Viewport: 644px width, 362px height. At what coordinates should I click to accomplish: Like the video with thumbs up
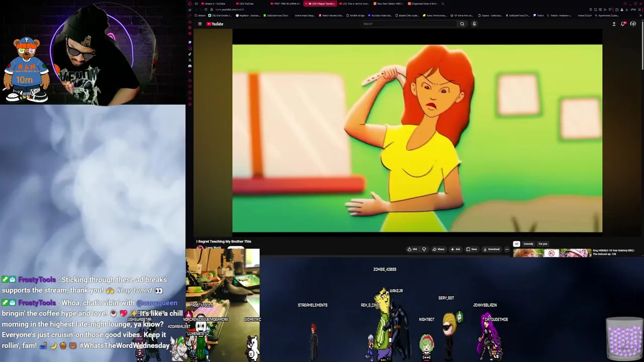[x=412, y=249]
